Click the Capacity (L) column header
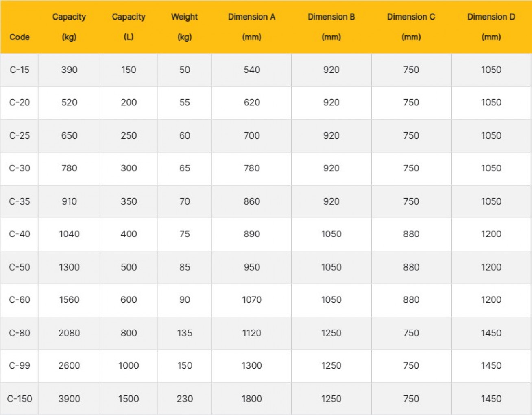Image resolution: width=532 pixels, height=415 pixels. (x=129, y=27)
